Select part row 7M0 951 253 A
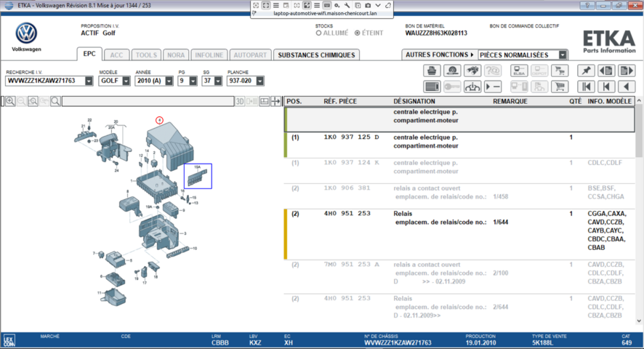The width and height of the screenshot is (644, 349). pyautogui.click(x=459, y=277)
